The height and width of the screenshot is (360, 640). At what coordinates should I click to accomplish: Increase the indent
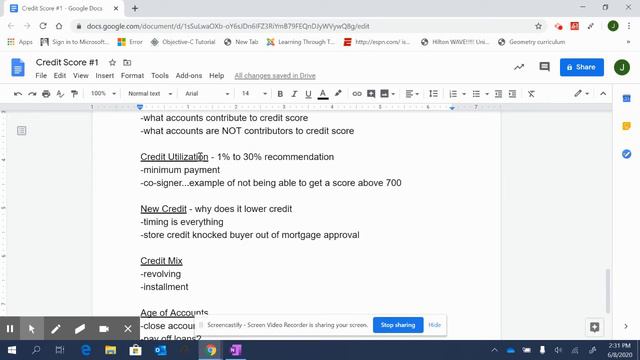tap(512, 94)
